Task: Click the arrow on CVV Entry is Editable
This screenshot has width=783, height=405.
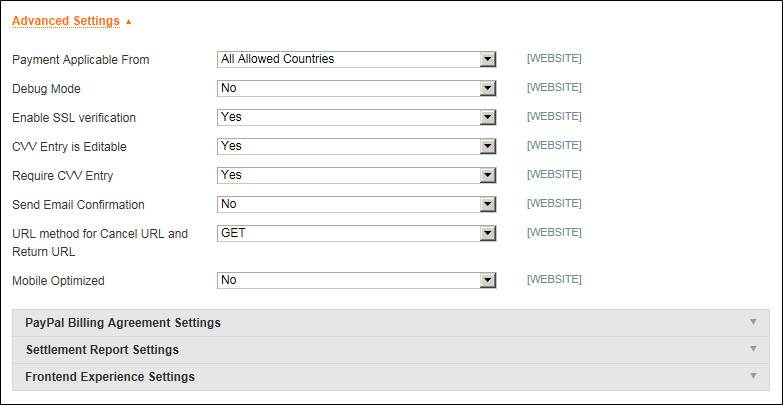Action: [x=487, y=147]
